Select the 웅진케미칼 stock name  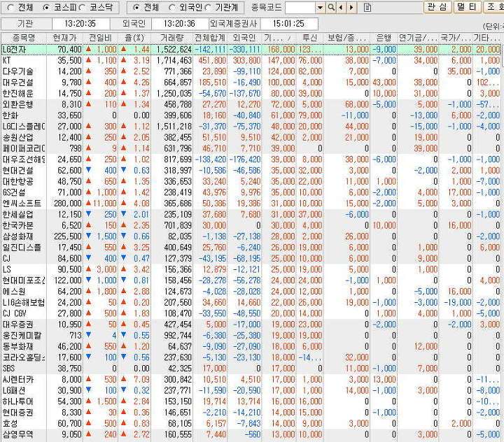[x=22, y=336]
